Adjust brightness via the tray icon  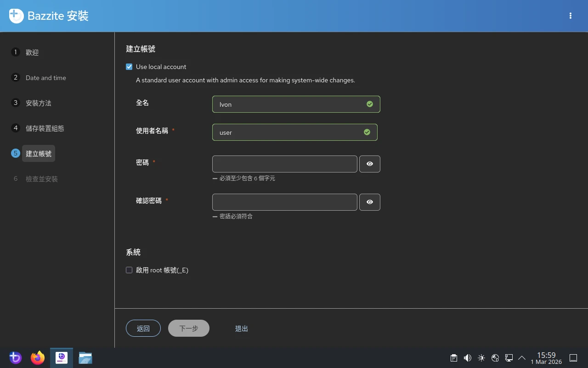coord(481,357)
